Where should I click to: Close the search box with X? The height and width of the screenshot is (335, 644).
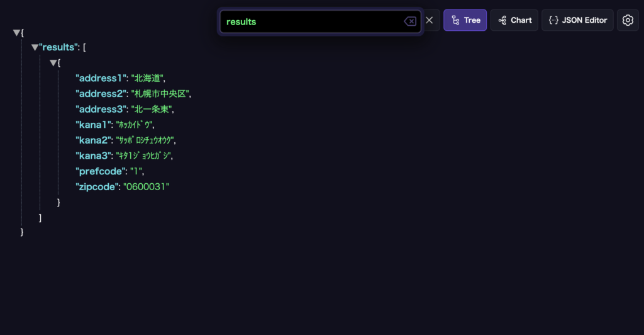429,20
